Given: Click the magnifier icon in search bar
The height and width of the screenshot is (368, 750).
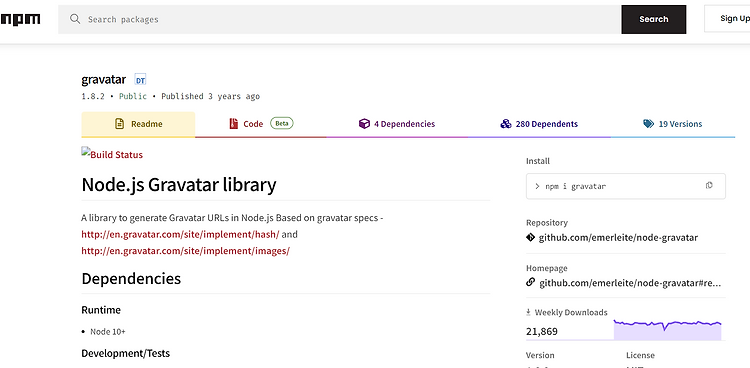Looking at the screenshot, I should 75,19.
